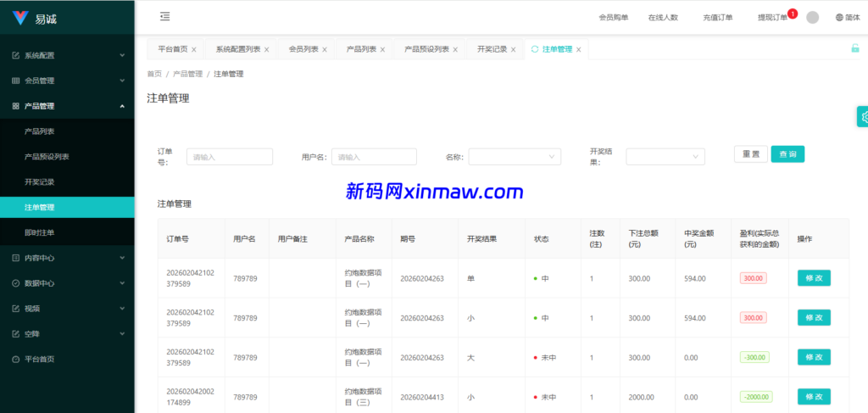This screenshot has height=413, width=868.
Task: Close the 平台首页 tab
Action: click(x=194, y=50)
